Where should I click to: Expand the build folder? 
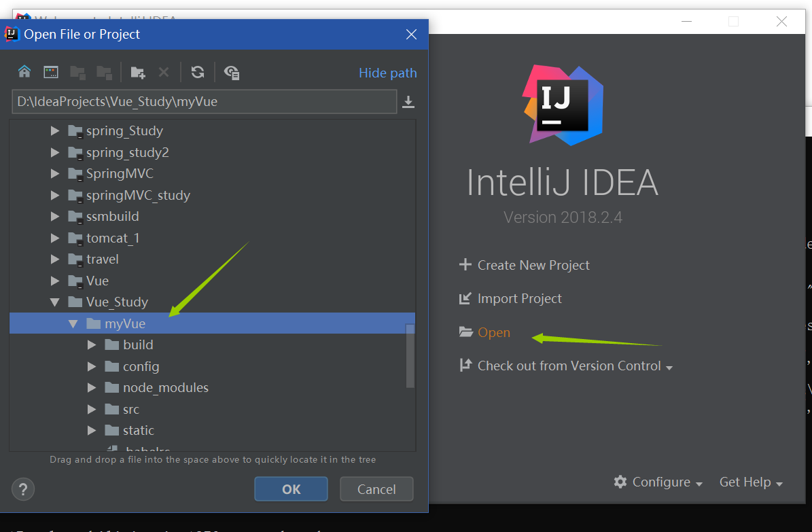tap(92, 345)
